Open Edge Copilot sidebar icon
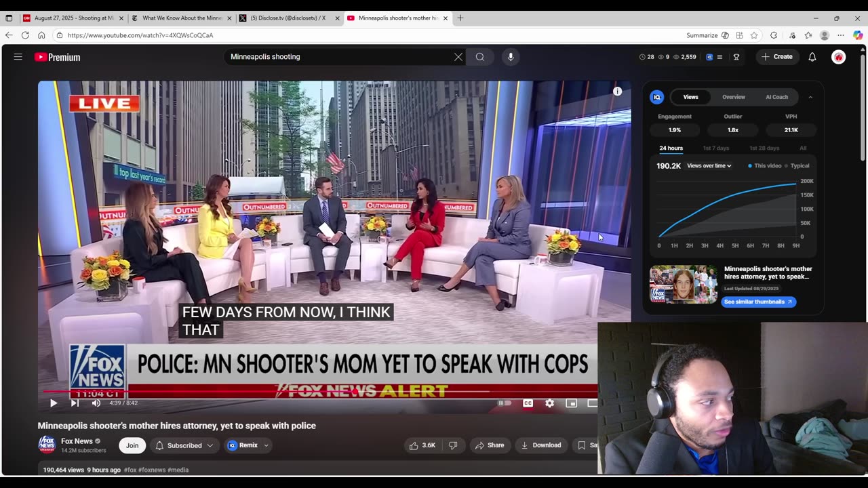Screen dimensions: 868x488 coord(857,35)
